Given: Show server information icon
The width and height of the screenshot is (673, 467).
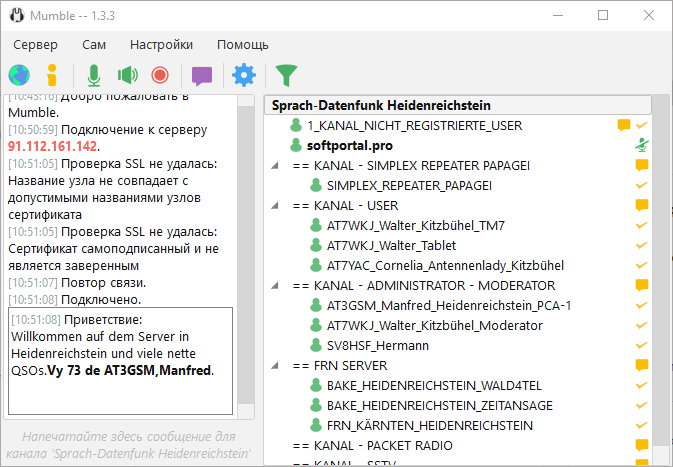Looking at the screenshot, I should (52, 75).
